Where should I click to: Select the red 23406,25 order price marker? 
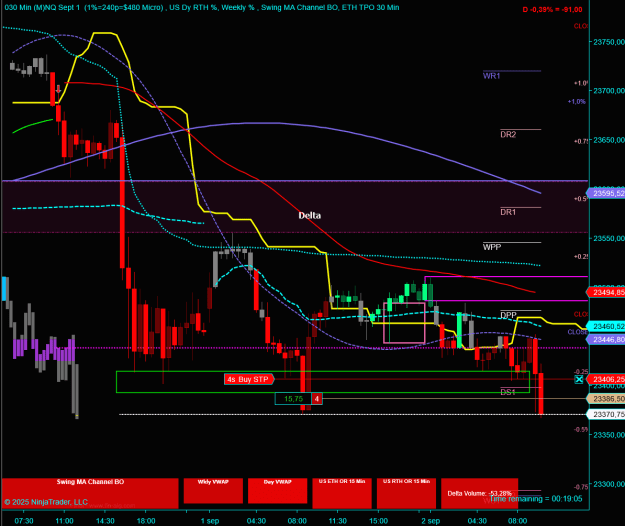[606, 379]
